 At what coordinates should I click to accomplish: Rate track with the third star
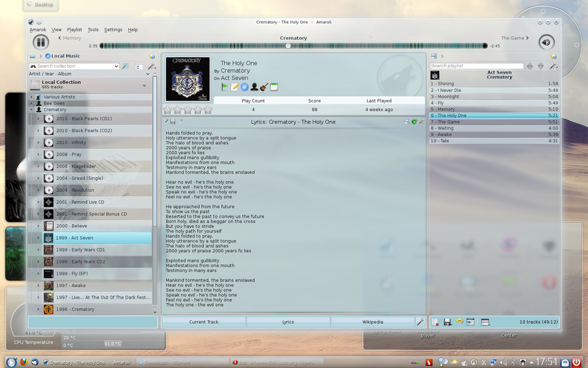[187, 110]
